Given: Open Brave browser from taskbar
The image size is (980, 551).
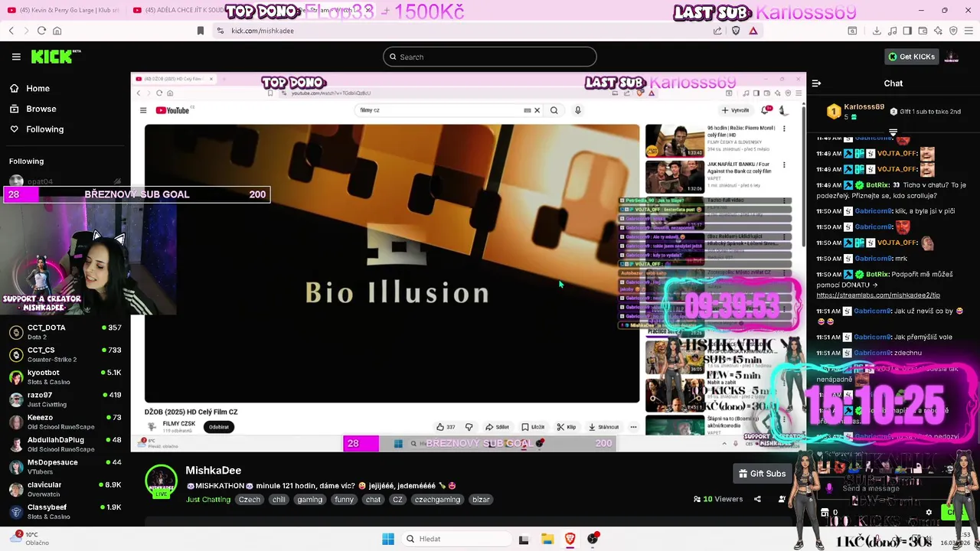Looking at the screenshot, I should [x=570, y=539].
